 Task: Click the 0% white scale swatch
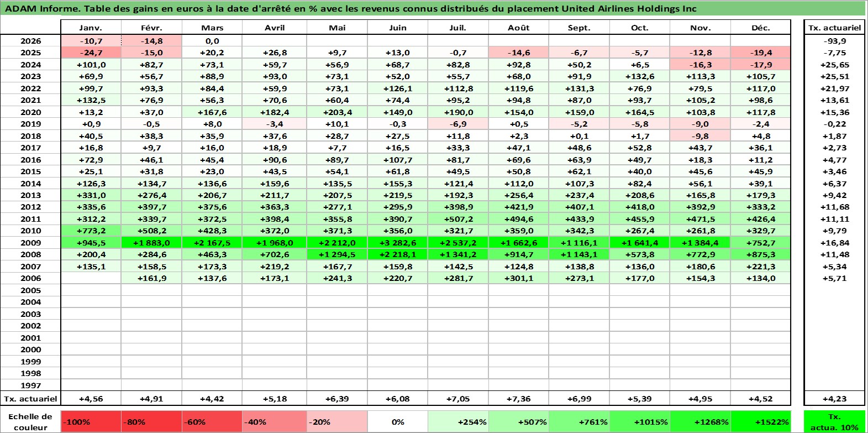click(398, 422)
